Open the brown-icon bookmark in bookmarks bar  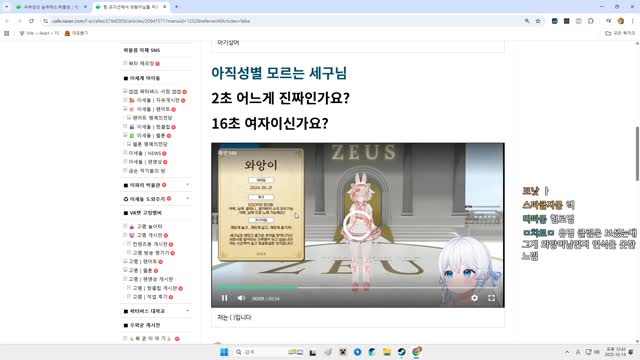pos(76,33)
